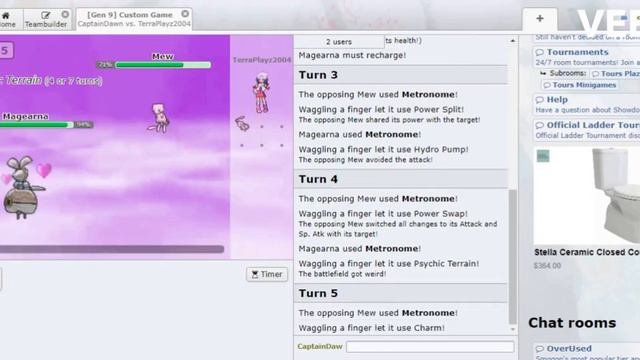The image size is (640, 360).
Task: Click 'Waggling a finger let it use Psychic Terrain!'
Action: pos(389,264)
